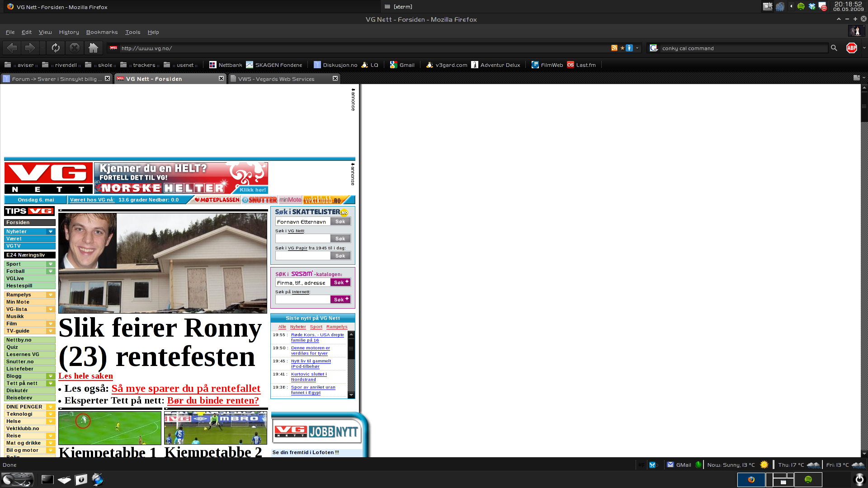Open the address bar history dropdown

pyautogui.click(x=637, y=48)
